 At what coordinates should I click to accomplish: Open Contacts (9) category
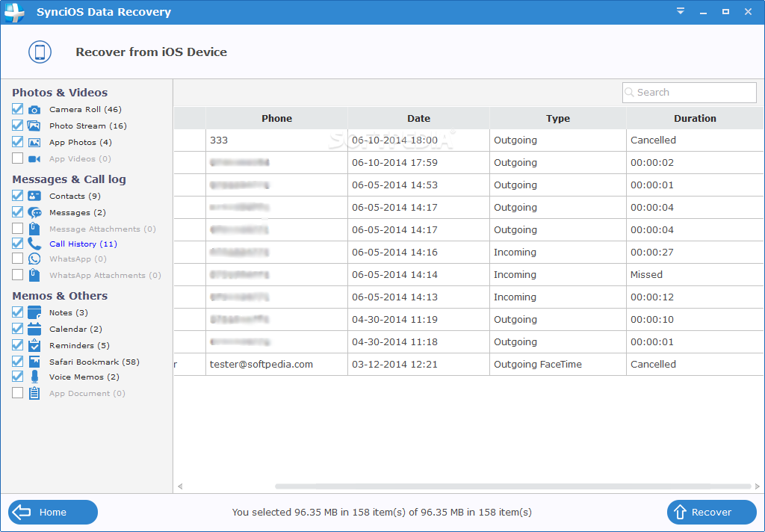(x=75, y=197)
